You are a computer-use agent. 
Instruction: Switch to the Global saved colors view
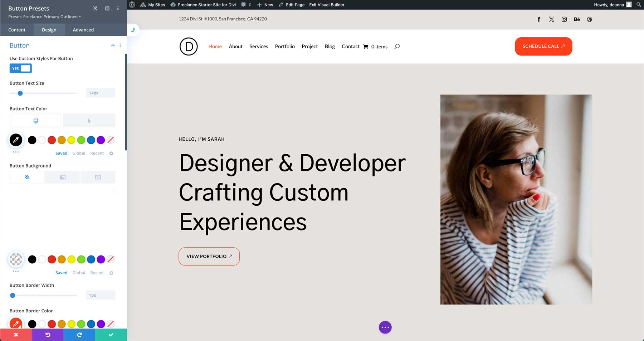79,153
